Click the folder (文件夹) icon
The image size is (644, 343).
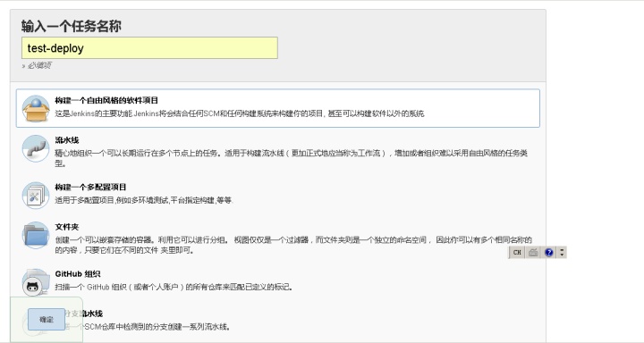click(x=36, y=235)
